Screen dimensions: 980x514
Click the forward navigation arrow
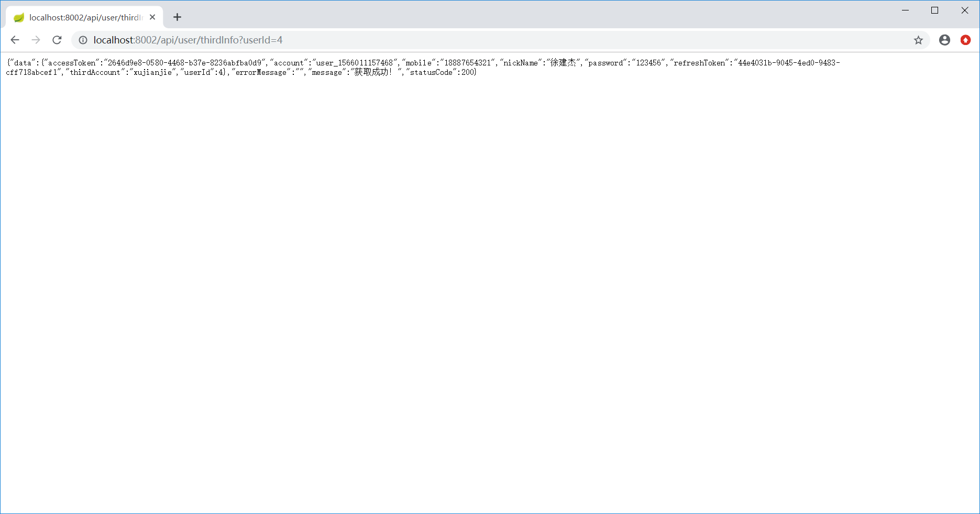coord(36,40)
